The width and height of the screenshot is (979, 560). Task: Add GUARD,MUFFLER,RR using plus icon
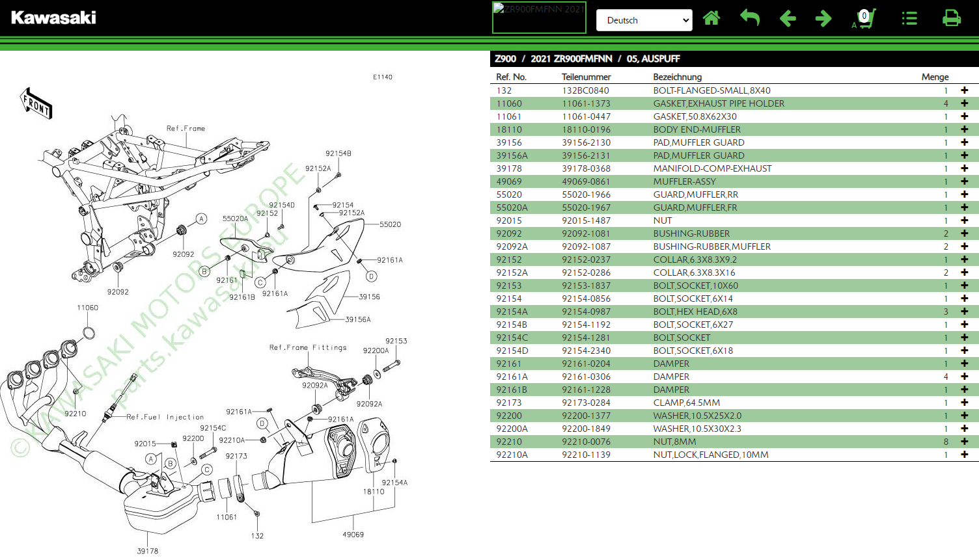coord(964,194)
